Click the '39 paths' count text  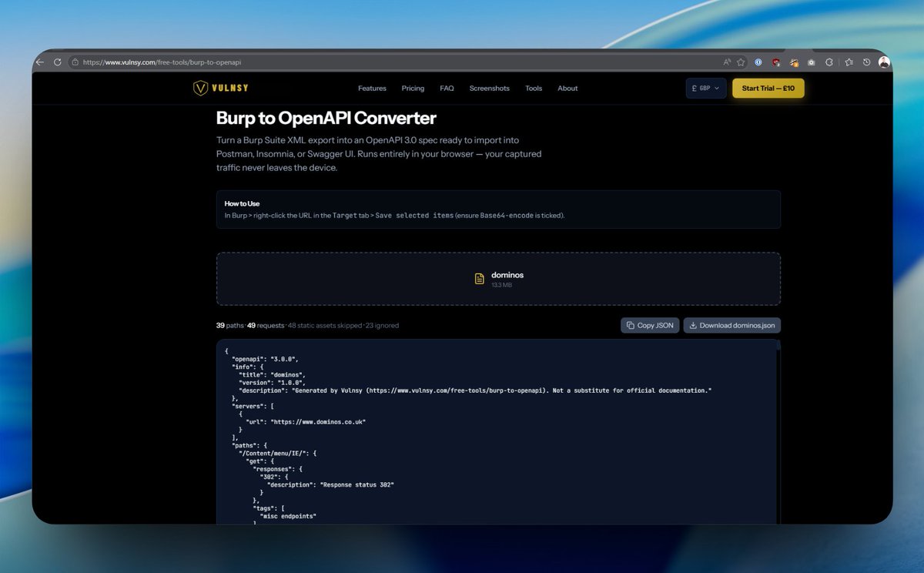[229, 326]
